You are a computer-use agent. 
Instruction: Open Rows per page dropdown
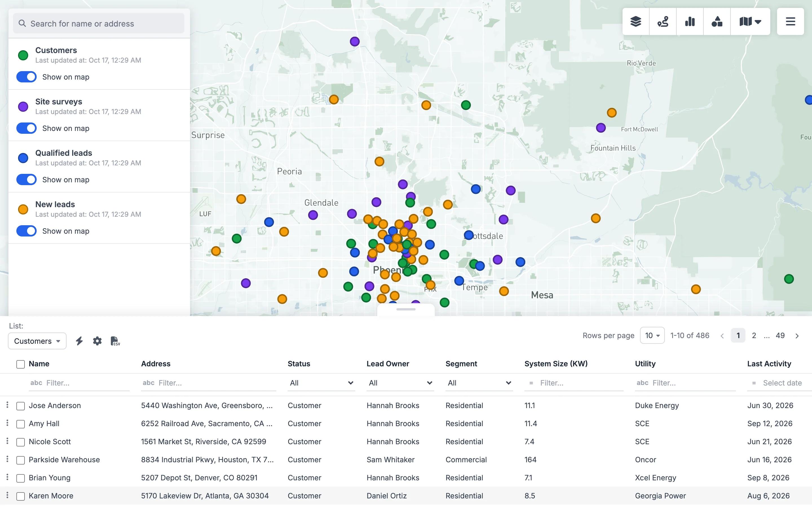(652, 335)
